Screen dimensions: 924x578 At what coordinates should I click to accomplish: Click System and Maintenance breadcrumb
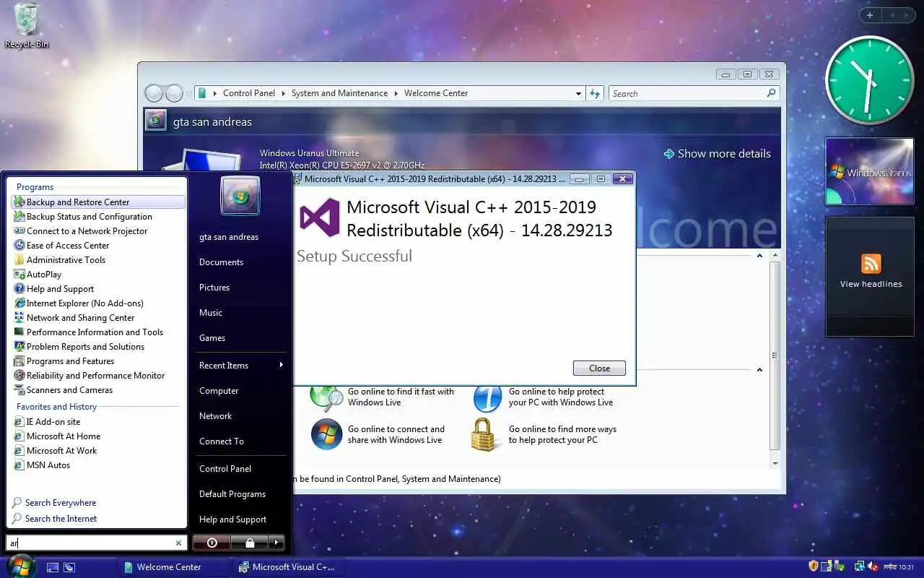click(339, 93)
